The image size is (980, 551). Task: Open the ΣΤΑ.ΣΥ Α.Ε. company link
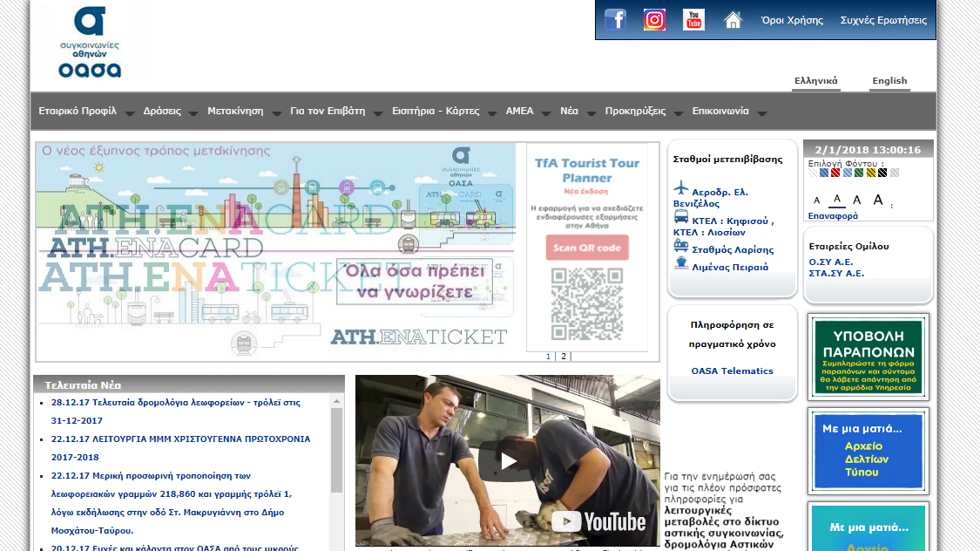(836, 273)
